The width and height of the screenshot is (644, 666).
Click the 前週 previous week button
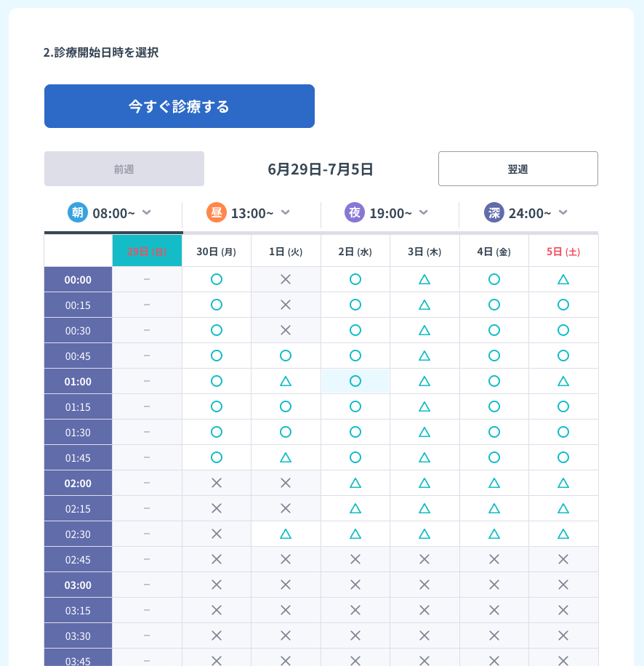[124, 169]
